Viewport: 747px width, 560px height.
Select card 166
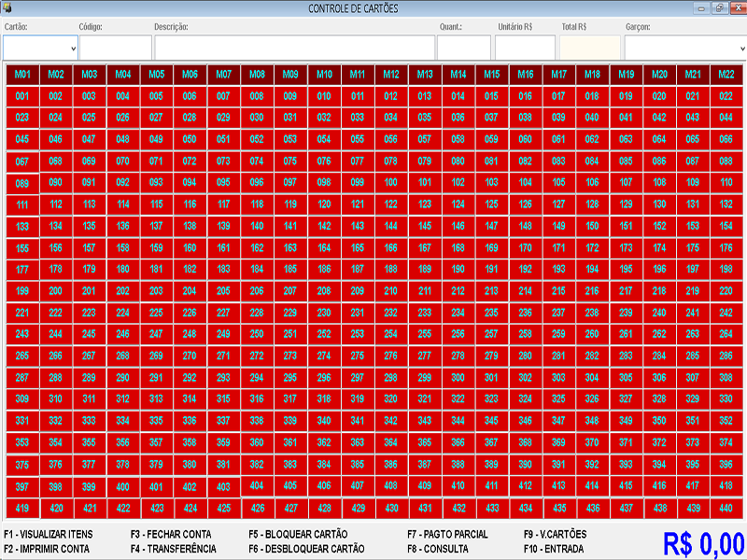[390, 247]
